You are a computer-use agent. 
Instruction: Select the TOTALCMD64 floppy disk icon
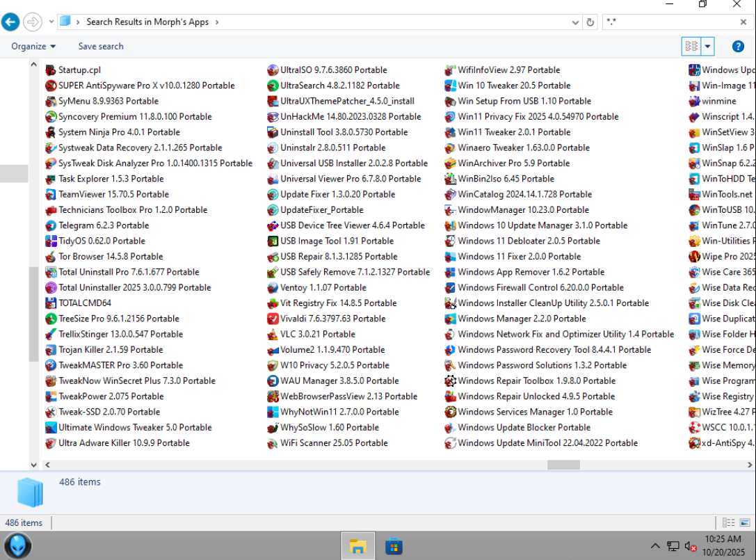coord(51,303)
